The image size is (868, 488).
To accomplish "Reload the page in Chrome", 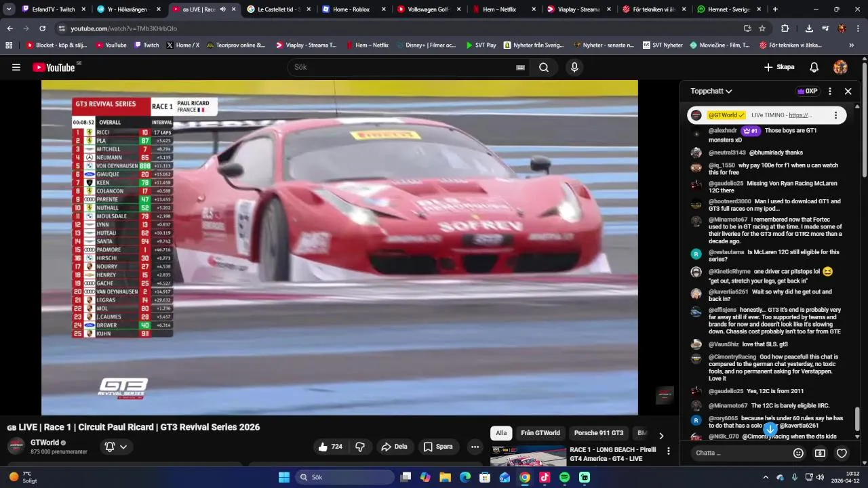I will click(42, 28).
